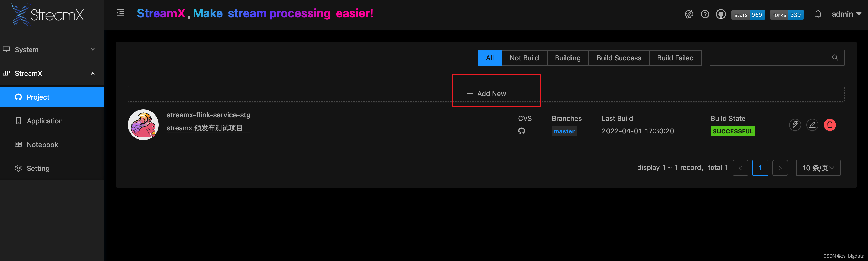Open the Application menu item
868x261 pixels.
pyautogui.click(x=52, y=121)
